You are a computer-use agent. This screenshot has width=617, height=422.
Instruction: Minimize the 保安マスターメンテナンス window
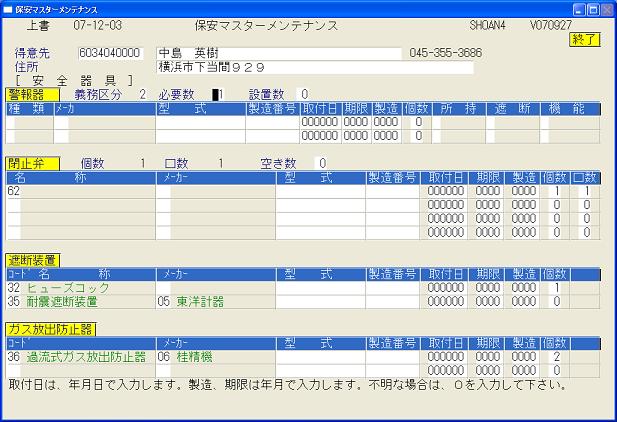coord(574,8)
